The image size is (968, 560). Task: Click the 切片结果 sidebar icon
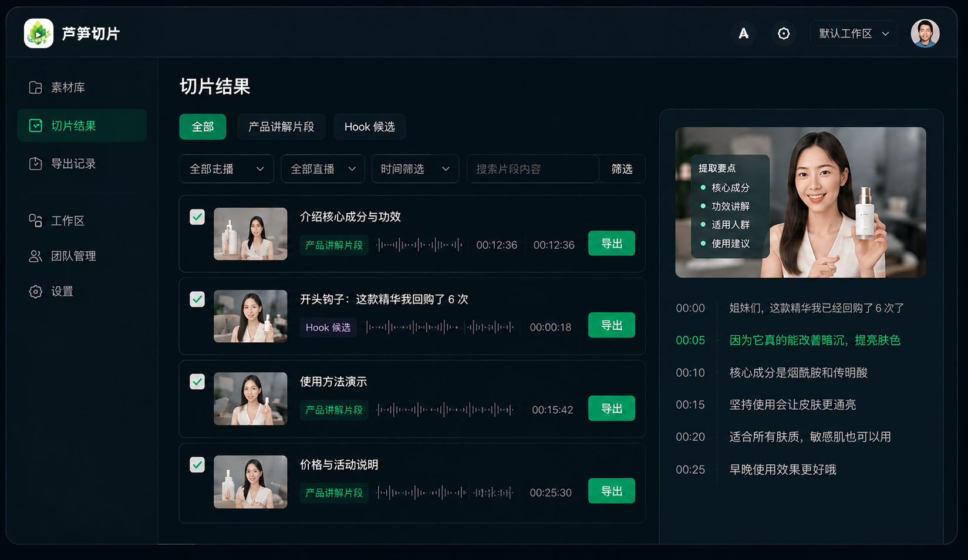point(35,126)
